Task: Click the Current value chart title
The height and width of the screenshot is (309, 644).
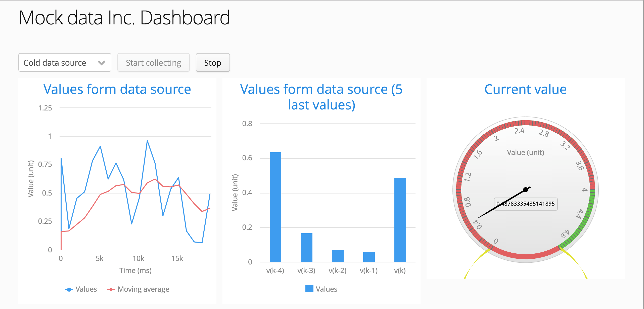Action: coord(525,89)
